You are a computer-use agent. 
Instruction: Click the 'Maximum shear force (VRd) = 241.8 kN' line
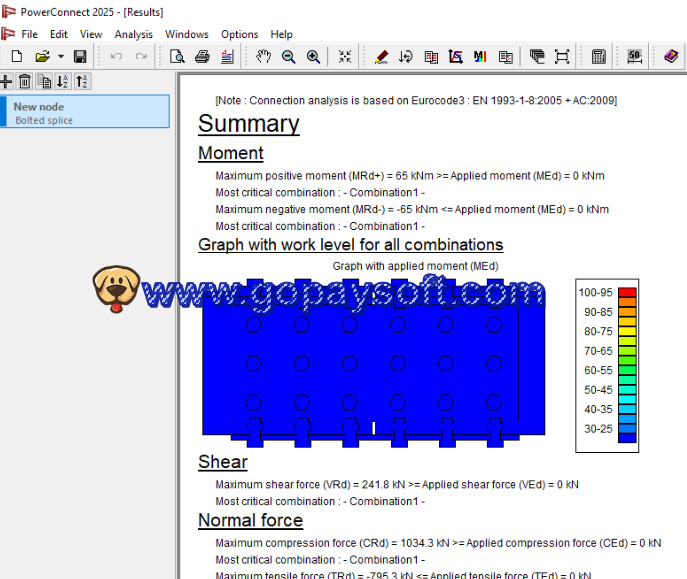[397, 485]
